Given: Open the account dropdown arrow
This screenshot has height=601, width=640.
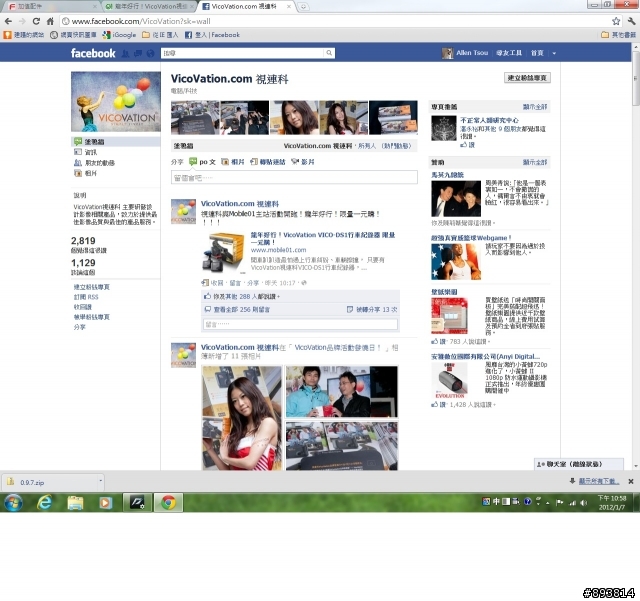Looking at the screenshot, I should (554, 53).
